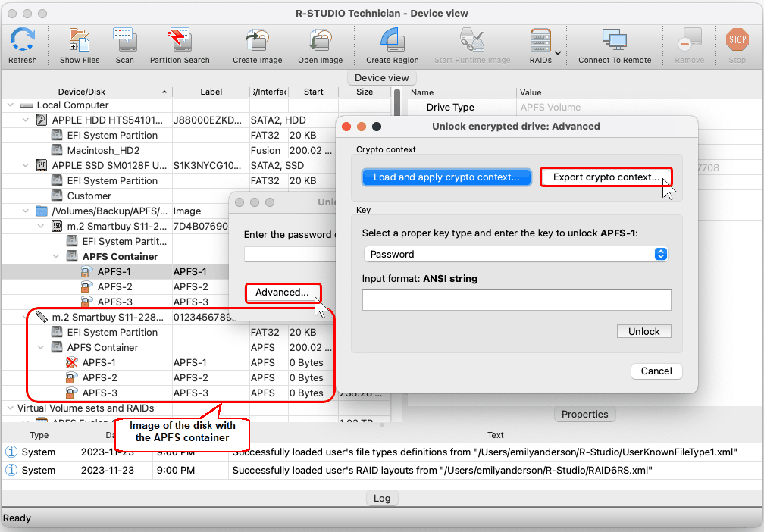This screenshot has width=764, height=532.
Task: Click the /Volumes/Backup/APFS image folder icon
Action: 42,211
